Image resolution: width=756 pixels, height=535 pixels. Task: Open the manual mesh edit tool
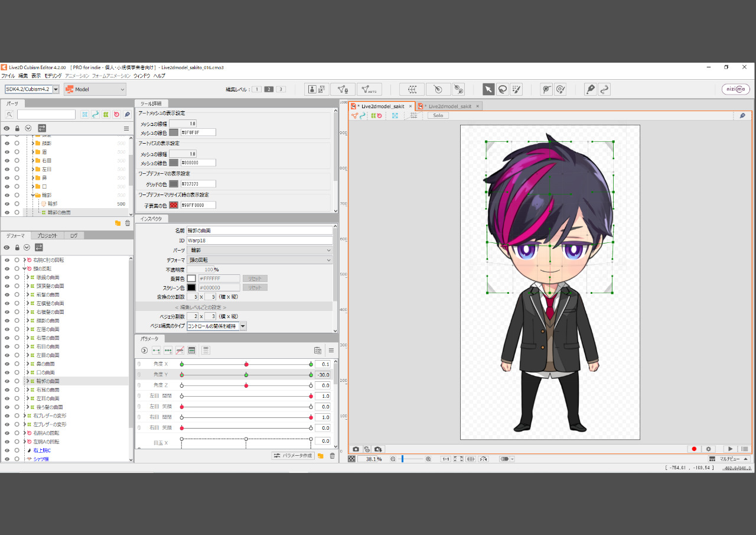pyautogui.click(x=343, y=89)
